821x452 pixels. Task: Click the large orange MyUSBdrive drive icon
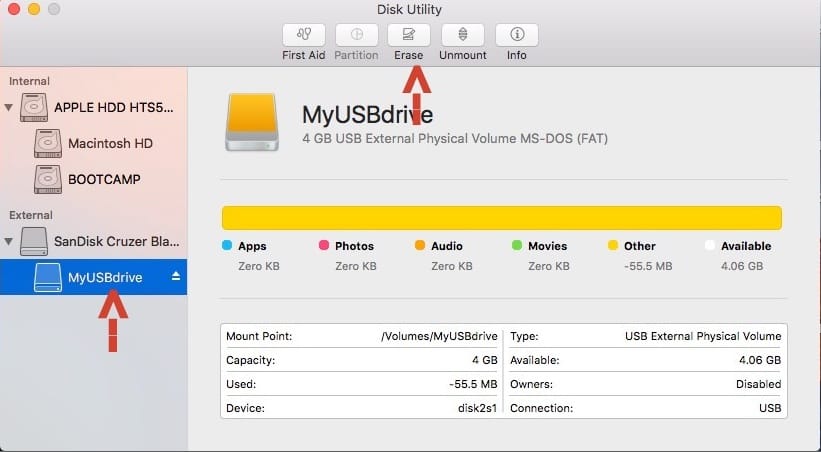(252, 122)
